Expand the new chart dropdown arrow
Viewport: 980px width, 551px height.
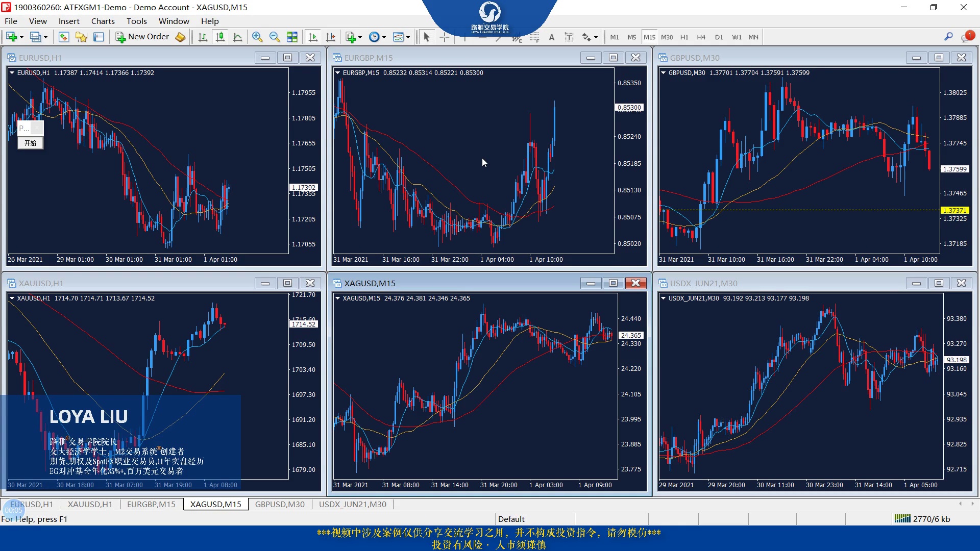point(21,37)
